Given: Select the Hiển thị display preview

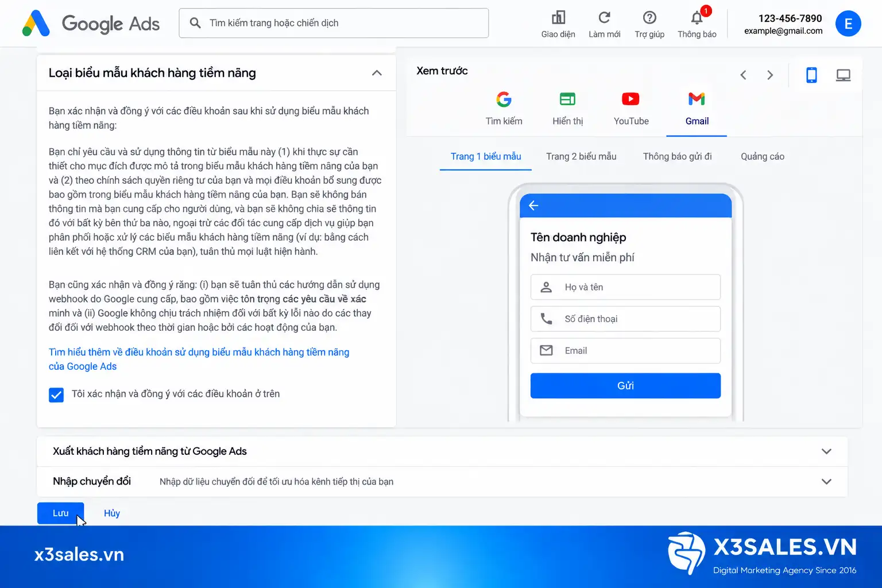Looking at the screenshot, I should [567, 108].
